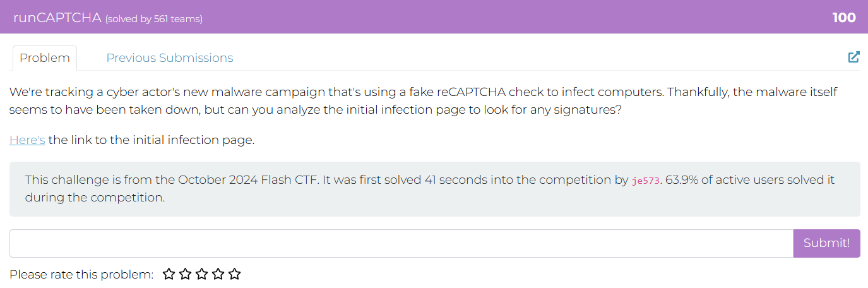Click the je573 username
Image resolution: width=868 pixels, height=288 pixels.
(x=645, y=181)
